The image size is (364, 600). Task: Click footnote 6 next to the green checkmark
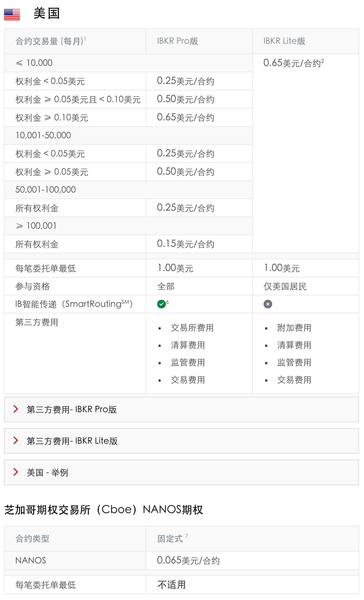(x=167, y=302)
